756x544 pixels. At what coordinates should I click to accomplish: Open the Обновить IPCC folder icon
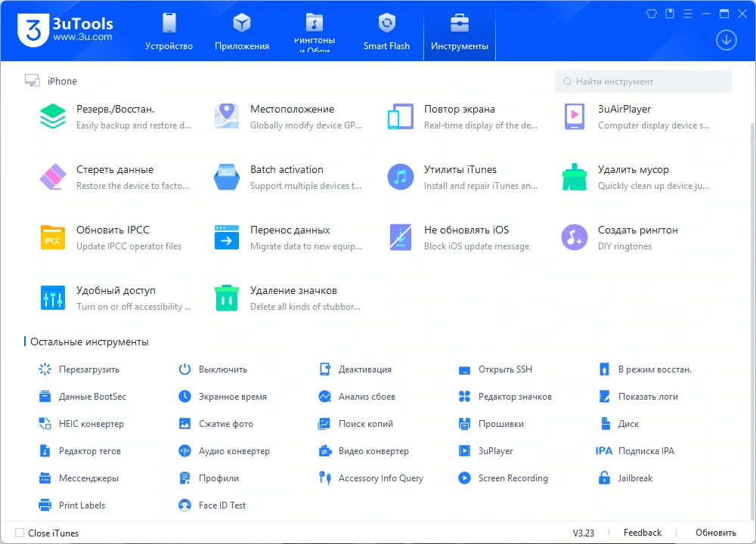[x=53, y=237]
